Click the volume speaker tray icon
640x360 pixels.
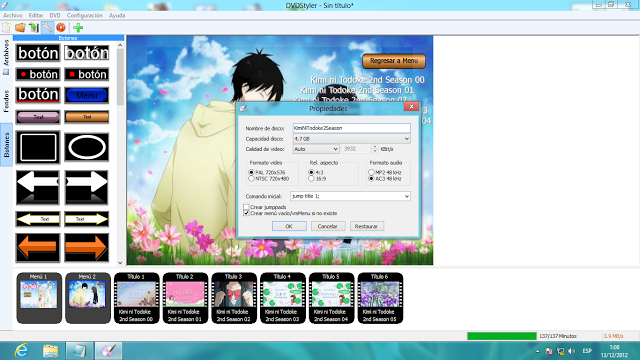[572, 351]
